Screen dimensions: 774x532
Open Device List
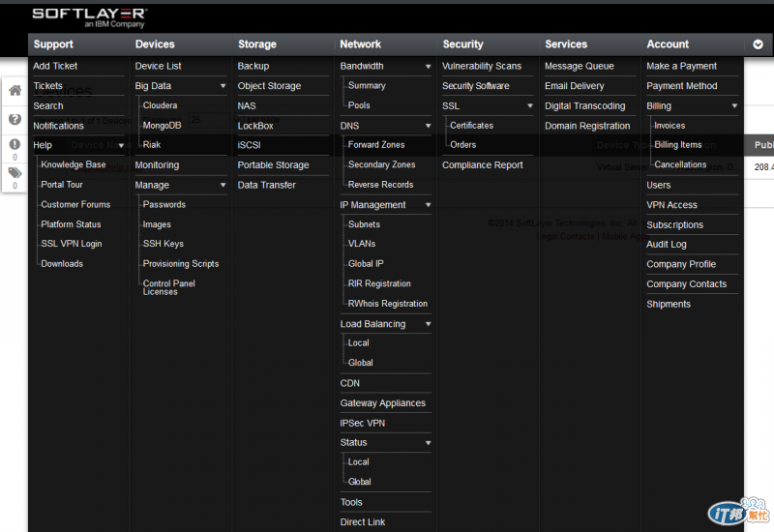[158, 66]
